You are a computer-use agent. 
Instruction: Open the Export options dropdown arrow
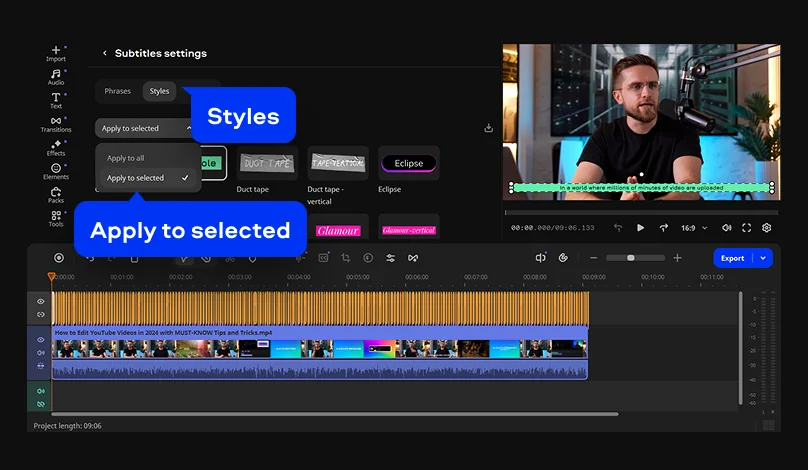point(764,258)
